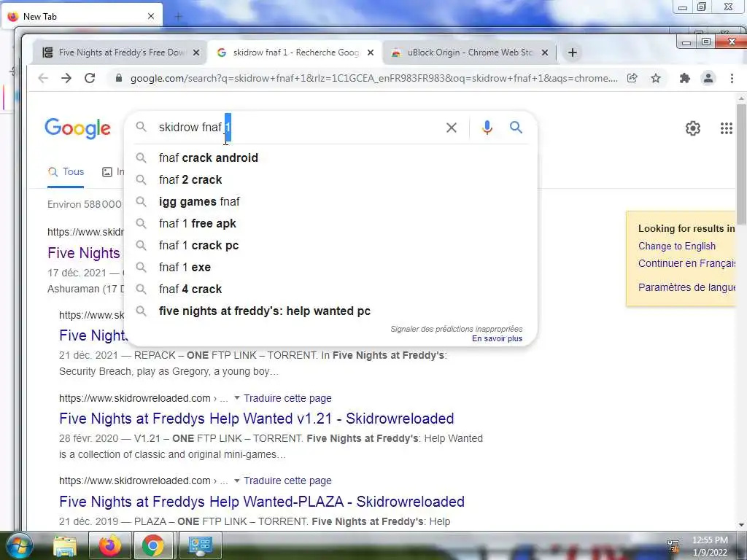Submit search with the blue magnifier
The width and height of the screenshot is (747, 560).
click(x=516, y=127)
